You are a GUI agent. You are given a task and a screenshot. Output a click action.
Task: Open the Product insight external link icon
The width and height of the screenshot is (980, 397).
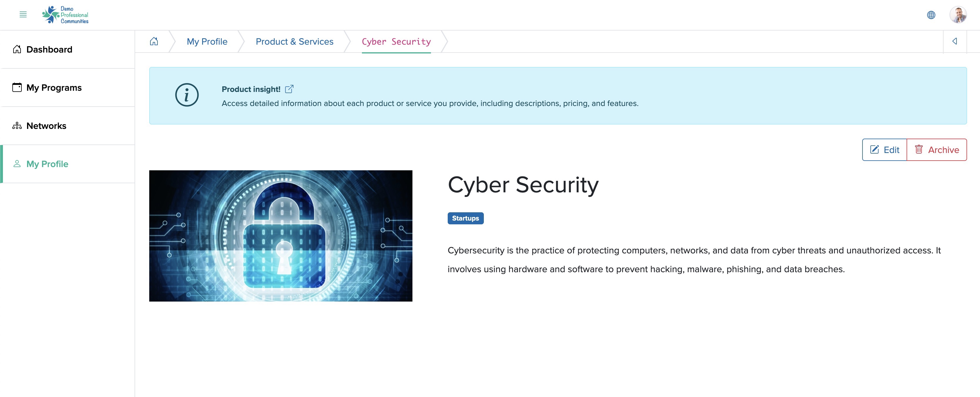pos(289,89)
